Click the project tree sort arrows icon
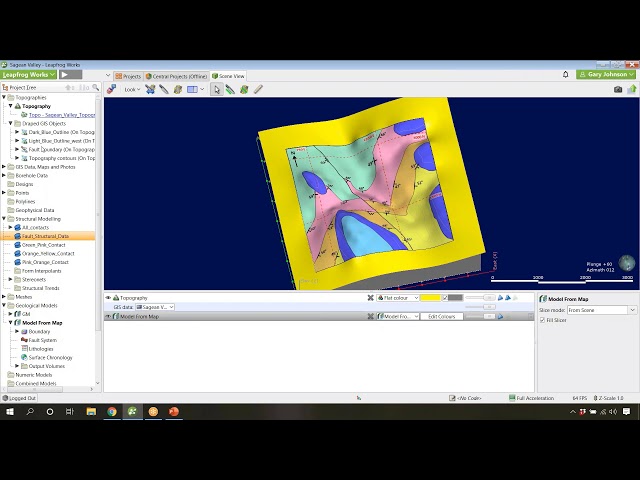The width and height of the screenshot is (640, 480). point(70,87)
